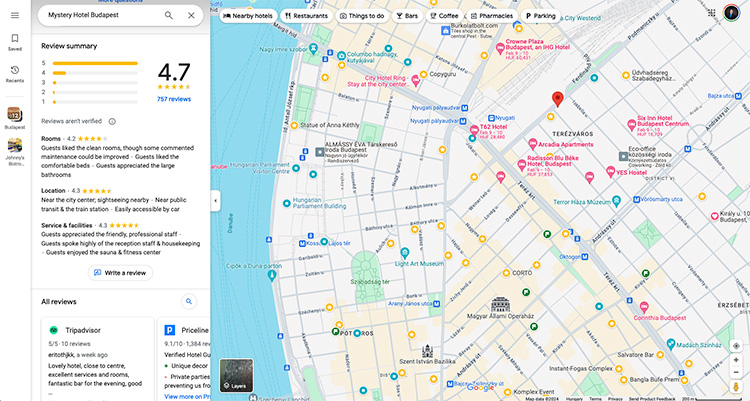
Task: Click the Szent István Bazilika landmark icon
Action: pyautogui.click(x=427, y=351)
